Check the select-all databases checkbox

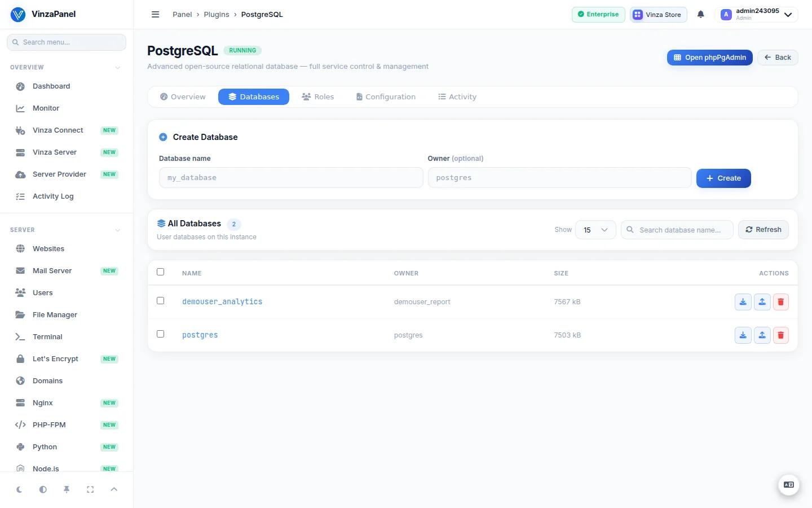click(160, 272)
